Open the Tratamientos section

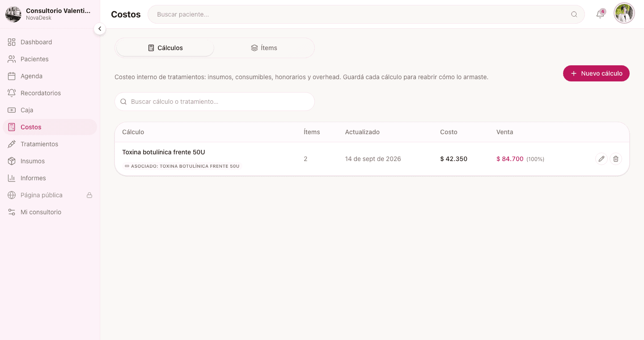[x=50, y=144]
